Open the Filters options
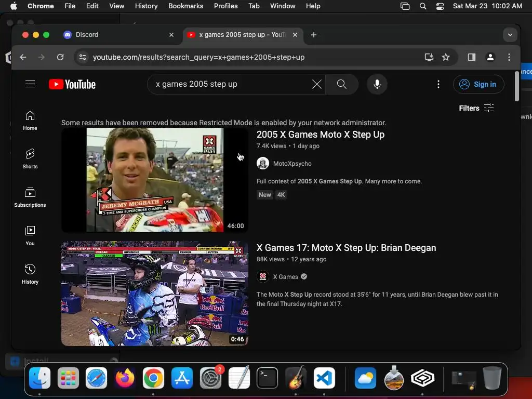The image size is (532, 399). pyautogui.click(x=476, y=108)
